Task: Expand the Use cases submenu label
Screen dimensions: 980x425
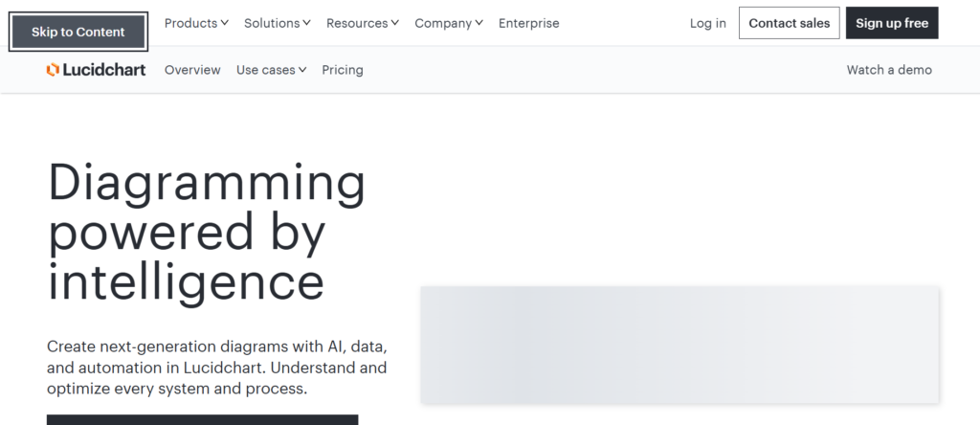Action: point(265,70)
